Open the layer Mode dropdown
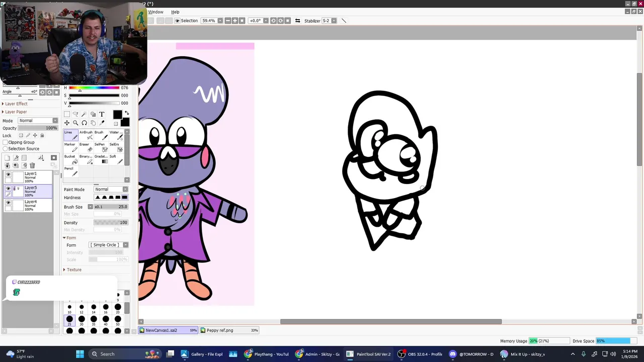 coord(38,121)
